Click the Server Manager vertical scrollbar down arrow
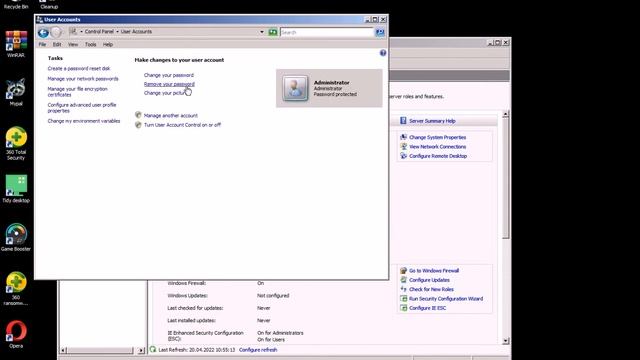The height and width of the screenshot is (360, 640). [506, 340]
